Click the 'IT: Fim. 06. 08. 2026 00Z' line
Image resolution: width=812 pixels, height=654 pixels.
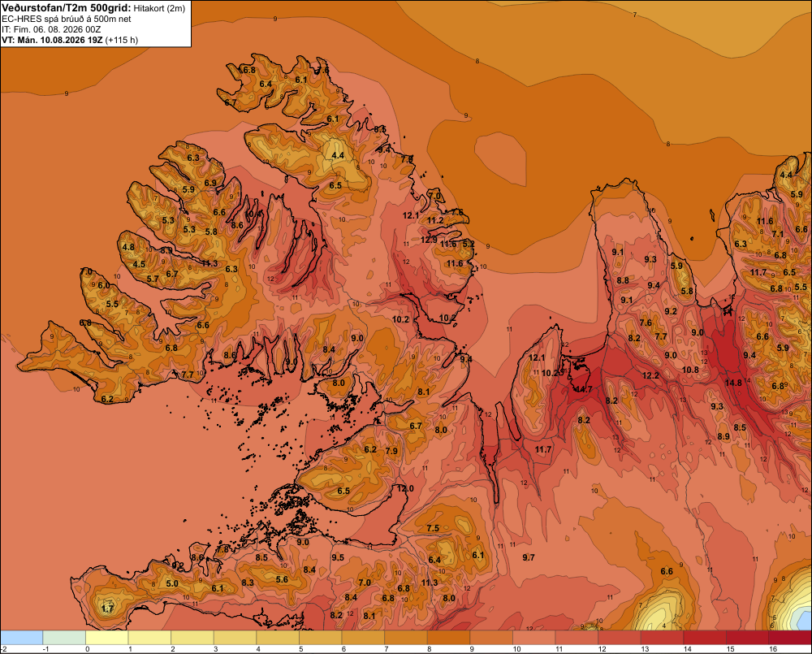tap(51, 29)
